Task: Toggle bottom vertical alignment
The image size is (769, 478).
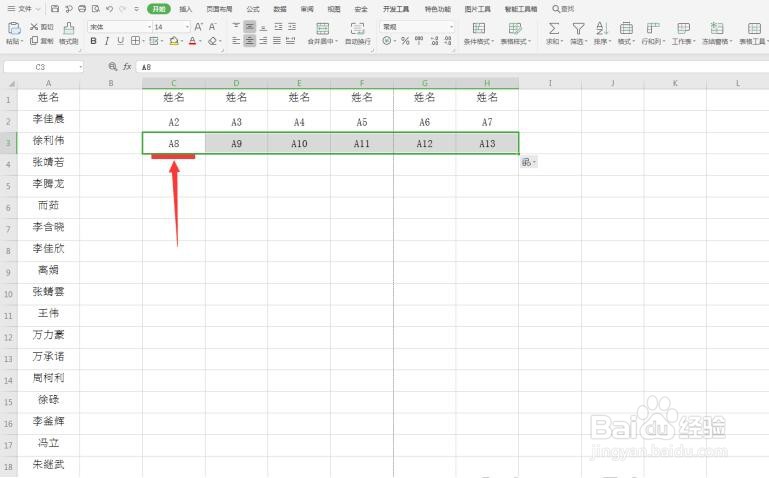Action: click(x=263, y=26)
